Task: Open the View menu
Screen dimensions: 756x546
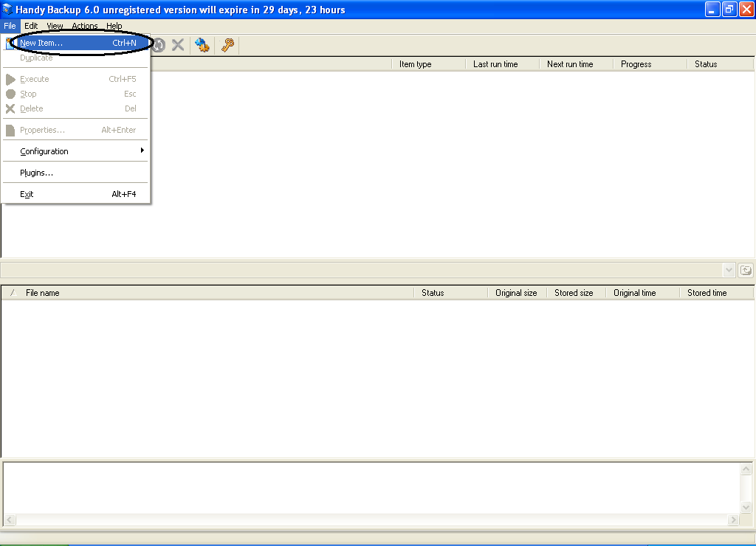Action: (x=55, y=26)
